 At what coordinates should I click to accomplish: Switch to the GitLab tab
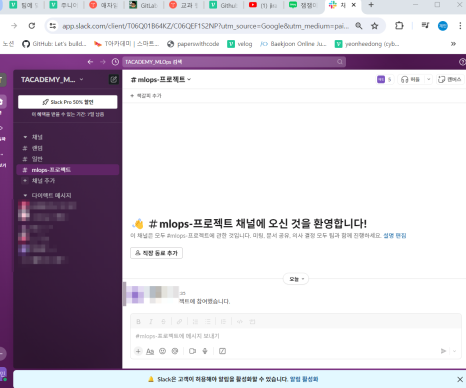click(x=143, y=5)
